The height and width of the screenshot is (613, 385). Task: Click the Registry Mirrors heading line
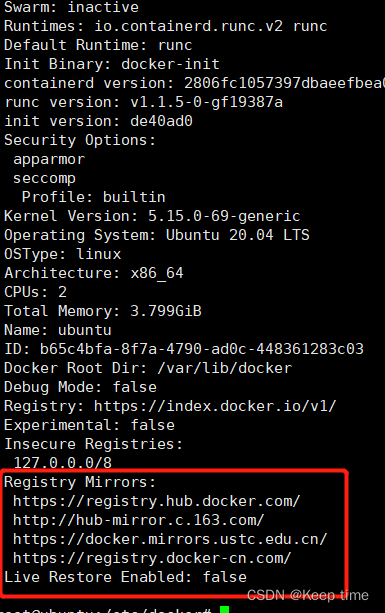pos(80,482)
